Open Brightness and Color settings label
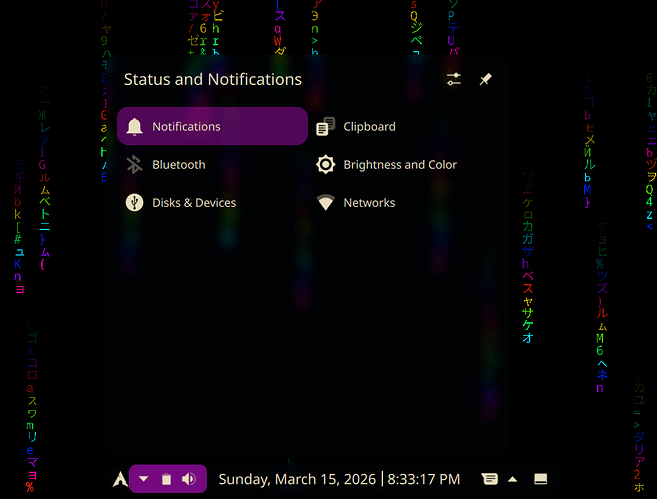The image size is (657, 499). 400,165
